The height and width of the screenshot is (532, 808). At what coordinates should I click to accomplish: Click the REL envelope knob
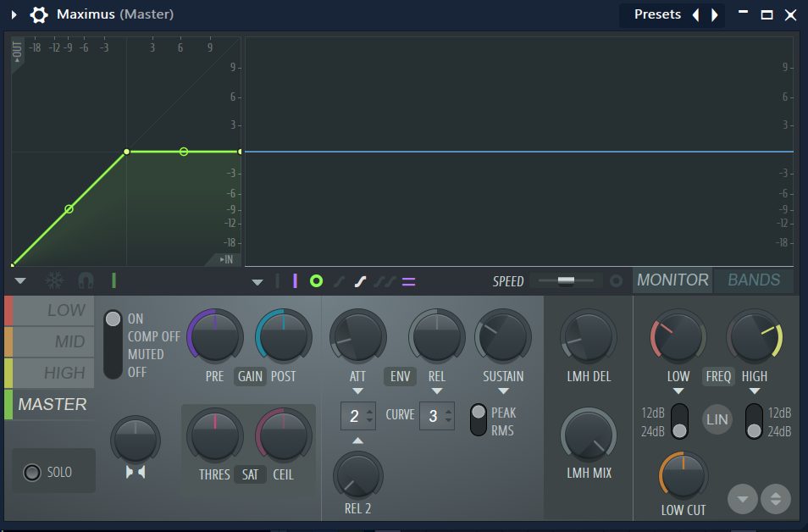click(x=437, y=336)
